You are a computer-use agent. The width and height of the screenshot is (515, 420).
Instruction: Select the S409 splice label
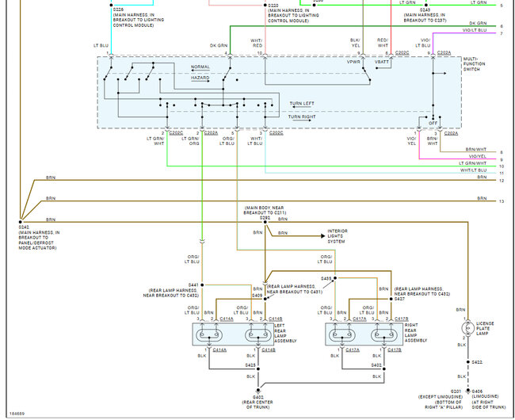pyautogui.click(x=257, y=296)
